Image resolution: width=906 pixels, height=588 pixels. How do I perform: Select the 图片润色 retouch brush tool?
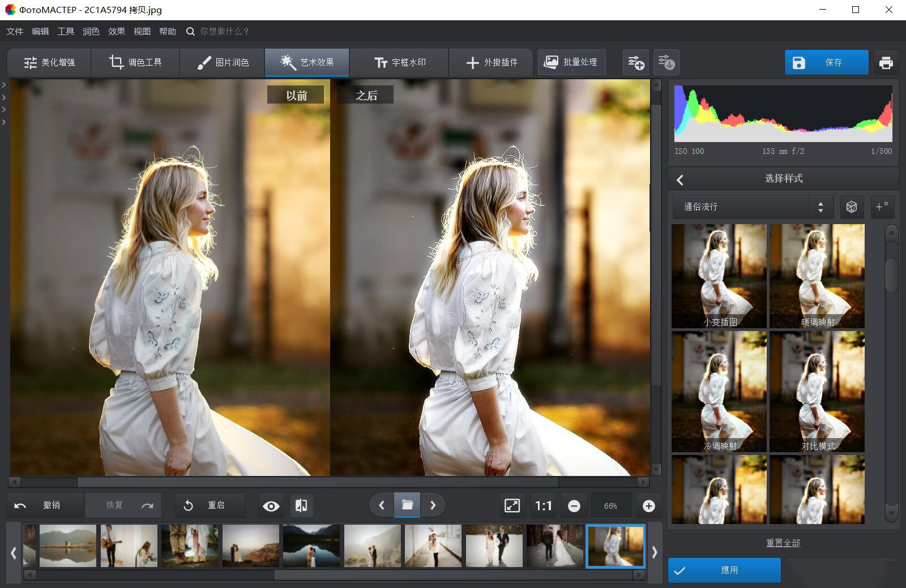point(221,62)
